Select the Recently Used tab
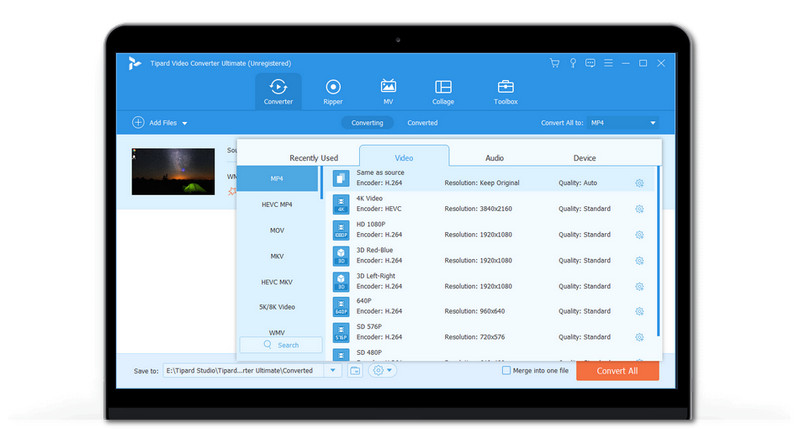The height and width of the screenshot is (429, 800). coord(314,158)
